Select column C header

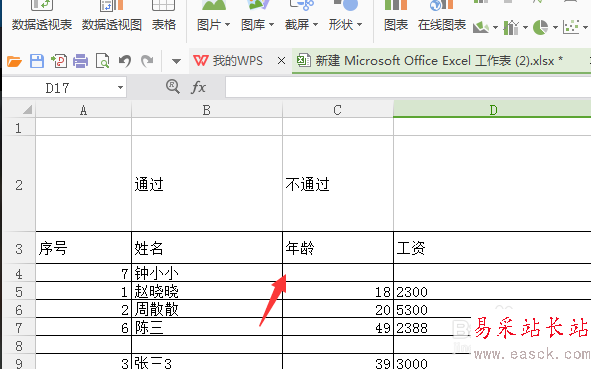[338, 110]
